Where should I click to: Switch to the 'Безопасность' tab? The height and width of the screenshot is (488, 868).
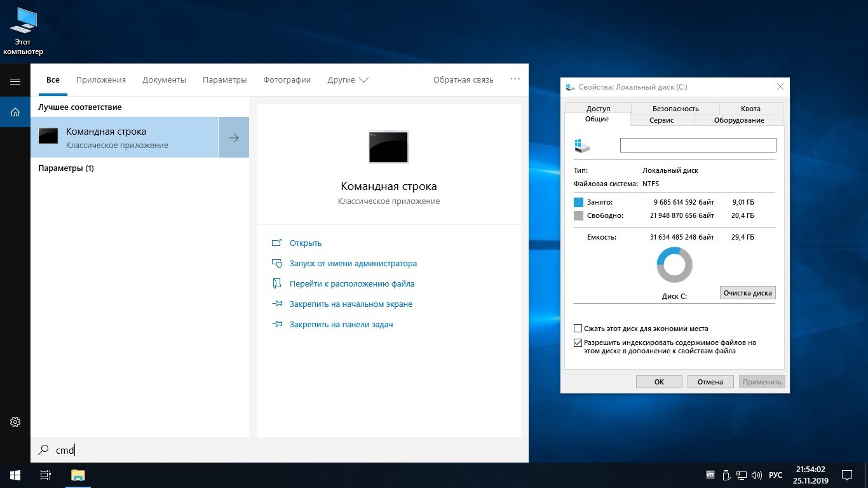(675, 109)
